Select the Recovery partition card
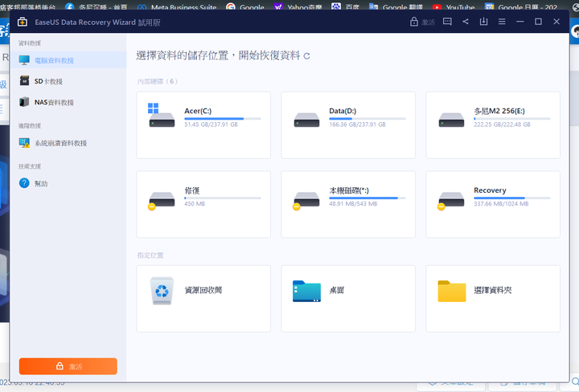The image size is (579, 392). point(493,204)
